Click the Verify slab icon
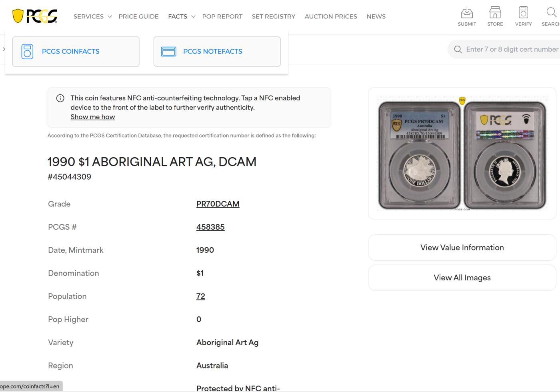560x392 pixels. (x=523, y=13)
